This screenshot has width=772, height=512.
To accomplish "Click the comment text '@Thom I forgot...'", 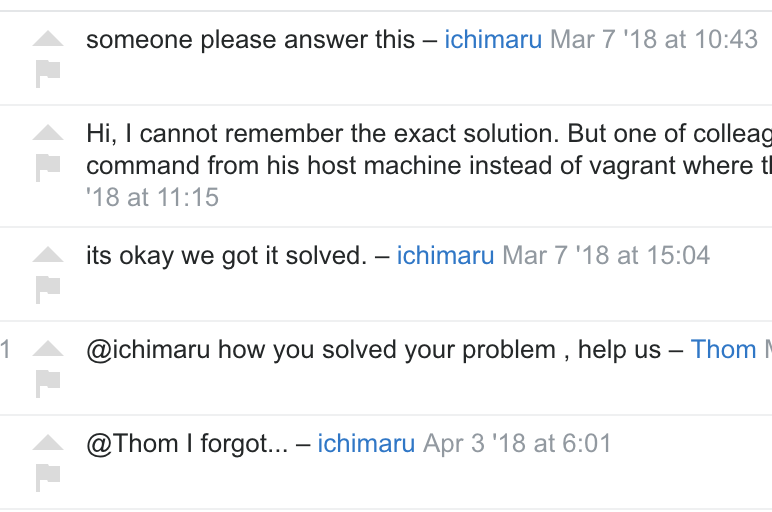I will pyautogui.click(x=187, y=444).
